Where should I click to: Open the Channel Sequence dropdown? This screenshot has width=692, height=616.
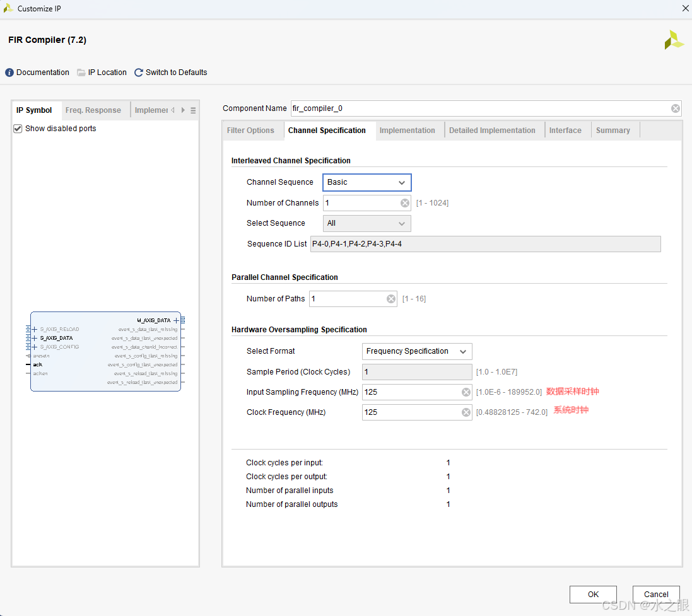(367, 183)
